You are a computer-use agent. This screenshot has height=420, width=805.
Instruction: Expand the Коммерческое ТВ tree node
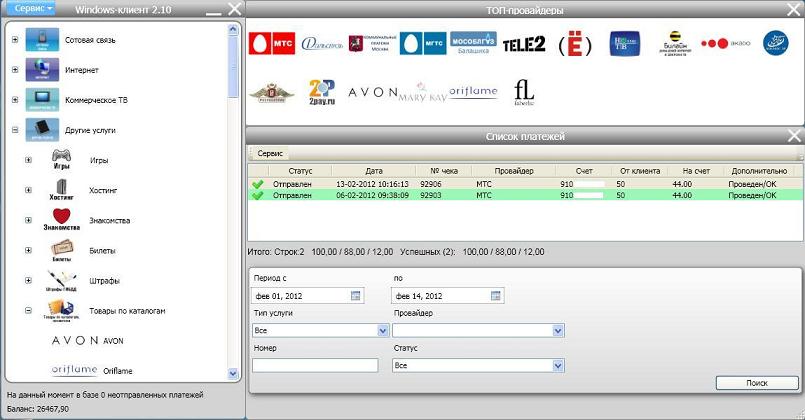[15, 100]
